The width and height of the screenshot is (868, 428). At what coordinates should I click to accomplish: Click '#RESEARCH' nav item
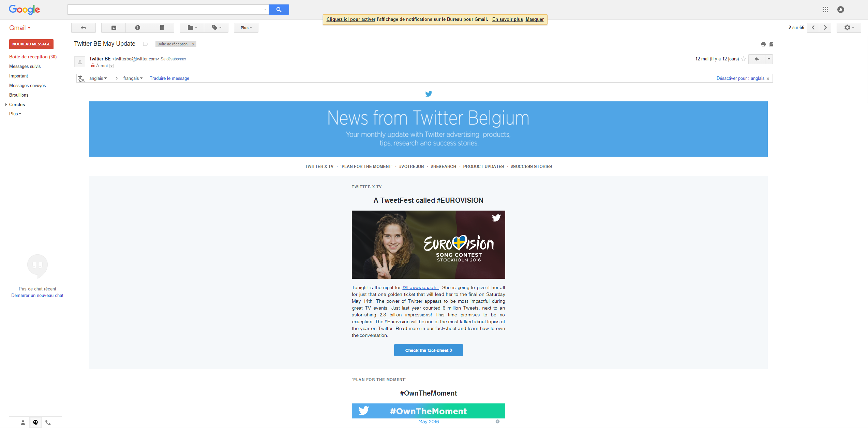click(x=443, y=167)
